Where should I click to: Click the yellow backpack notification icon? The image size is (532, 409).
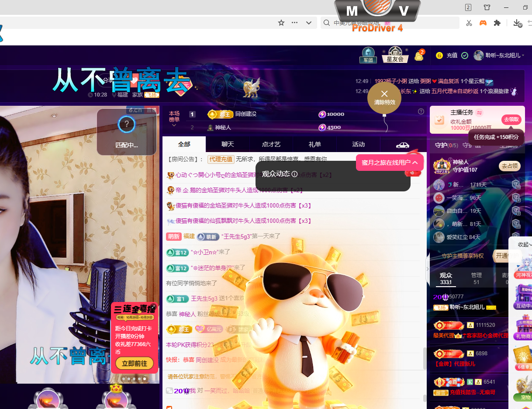click(x=419, y=55)
